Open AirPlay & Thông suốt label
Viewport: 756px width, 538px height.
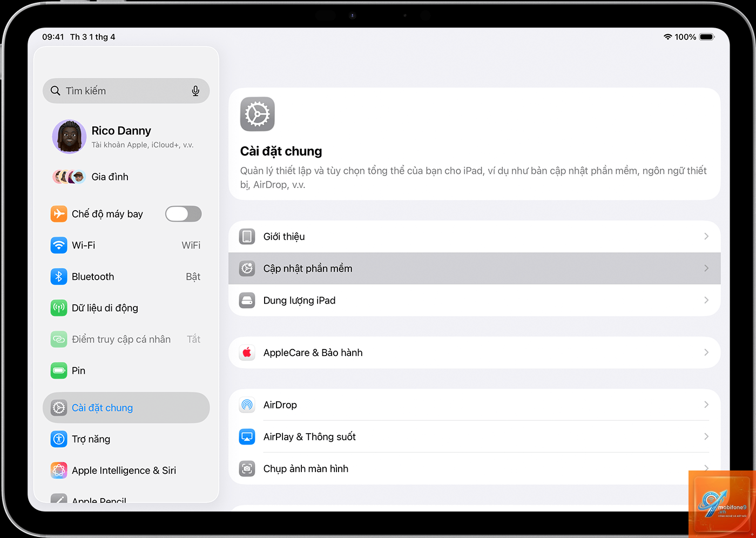pyautogui.click(x=309, y=437)
